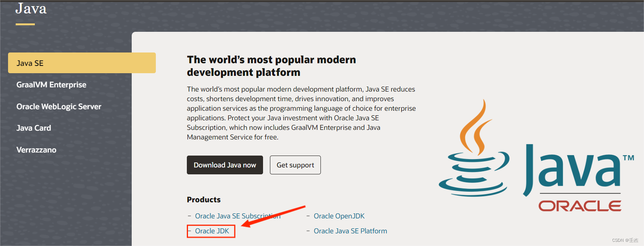Image resolution: width=644 pixels, height=246 pixels.
Task: Click the Java Oracle logo image
Action: [x=536, y=156]
